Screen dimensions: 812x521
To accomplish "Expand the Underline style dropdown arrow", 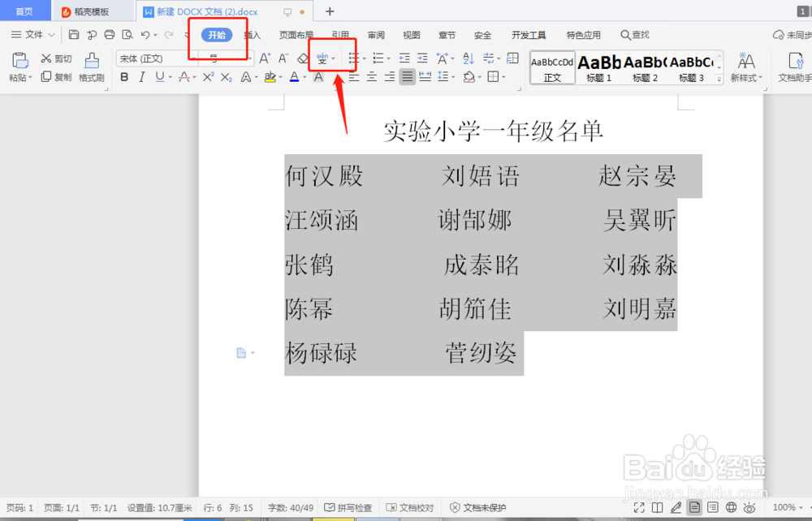I will coord(170,78).
